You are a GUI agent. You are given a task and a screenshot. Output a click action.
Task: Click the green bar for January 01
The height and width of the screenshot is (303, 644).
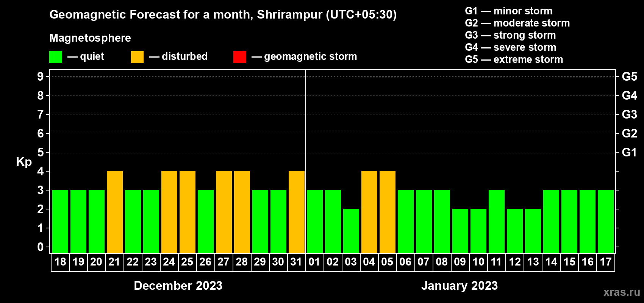[315, 221]
